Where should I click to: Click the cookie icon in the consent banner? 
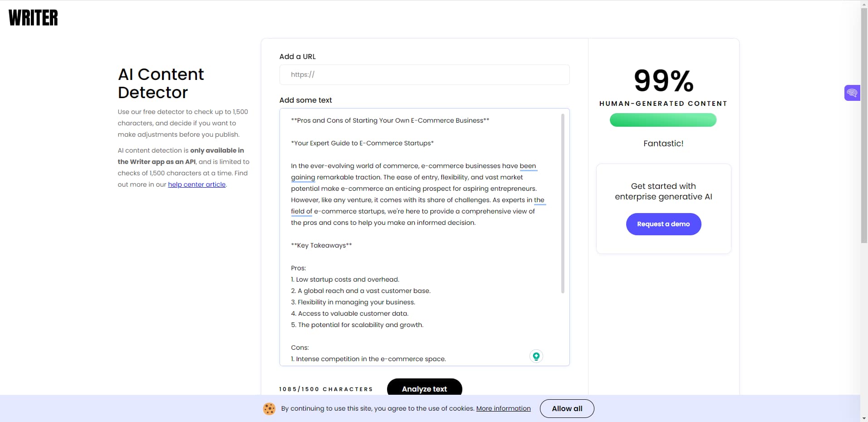(269, 408)
